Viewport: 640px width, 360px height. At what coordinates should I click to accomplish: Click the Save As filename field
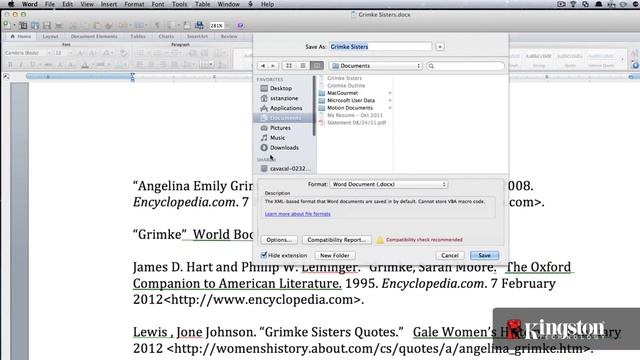coord(380,47)
